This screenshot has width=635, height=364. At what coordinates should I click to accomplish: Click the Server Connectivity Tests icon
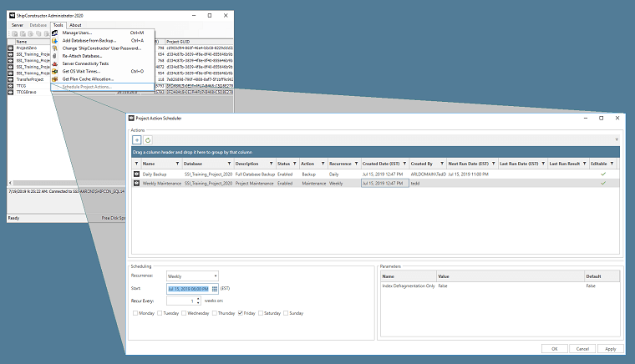[x=54, y=63]
